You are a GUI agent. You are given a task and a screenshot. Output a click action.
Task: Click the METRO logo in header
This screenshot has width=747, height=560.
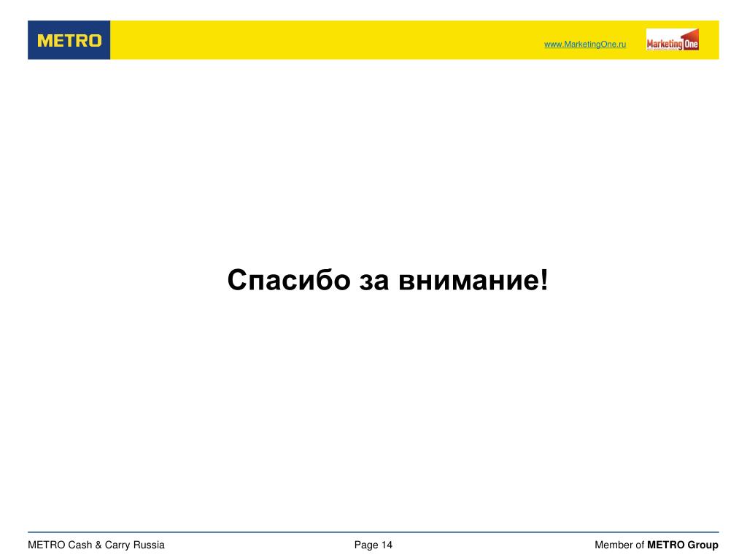[x=69, y=40]
